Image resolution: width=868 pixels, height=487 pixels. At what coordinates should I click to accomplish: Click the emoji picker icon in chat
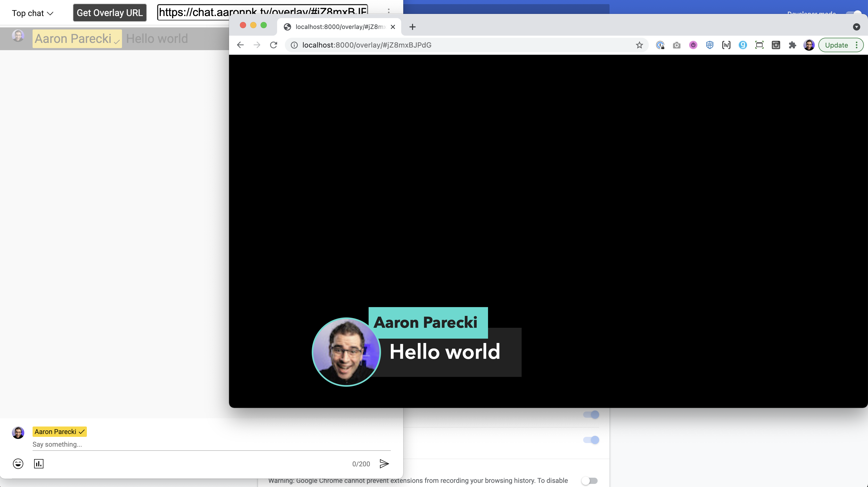click(18, 464)
